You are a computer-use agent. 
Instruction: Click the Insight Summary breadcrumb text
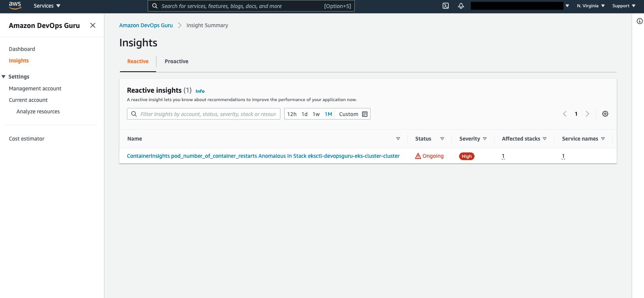[x=207, y=25]
